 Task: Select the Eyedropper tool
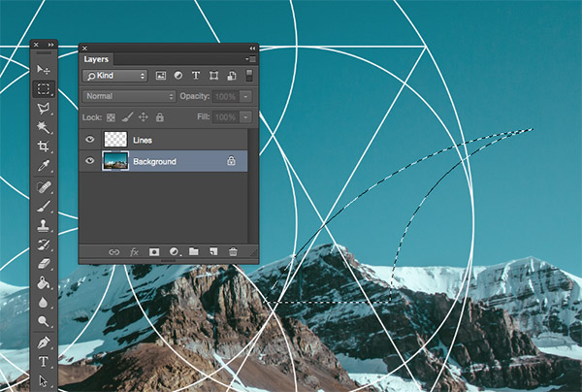point(44,166)
